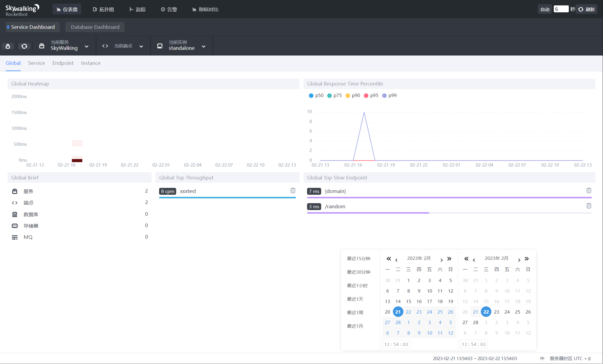Open the 告警 alarm page
Image resolution: width=603 pixels, height=364 pixels.
(169, 9)
